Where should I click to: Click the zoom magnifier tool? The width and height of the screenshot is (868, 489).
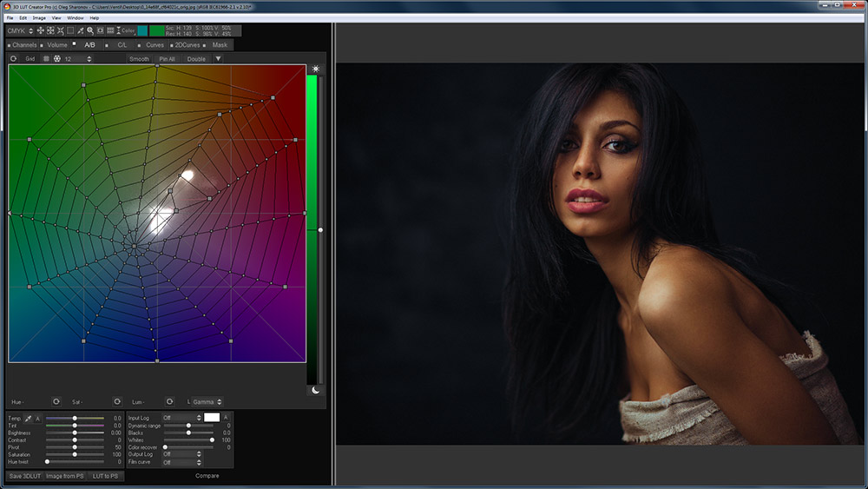click(x=90, y=30)
